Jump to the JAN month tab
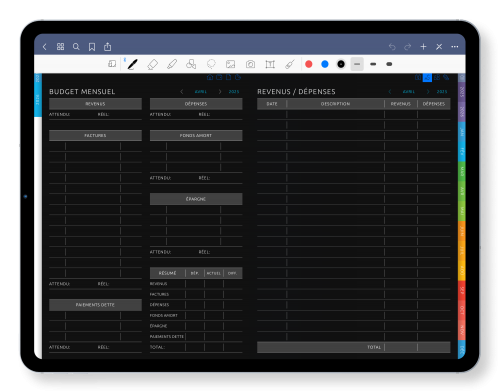This screenshot has width=500, height=392. pos(462,132)
